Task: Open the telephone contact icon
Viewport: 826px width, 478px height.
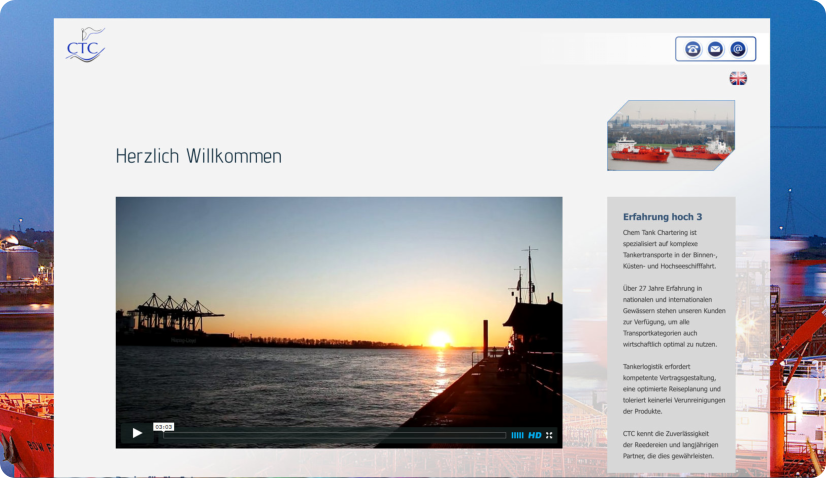Action: pos(693,49)
